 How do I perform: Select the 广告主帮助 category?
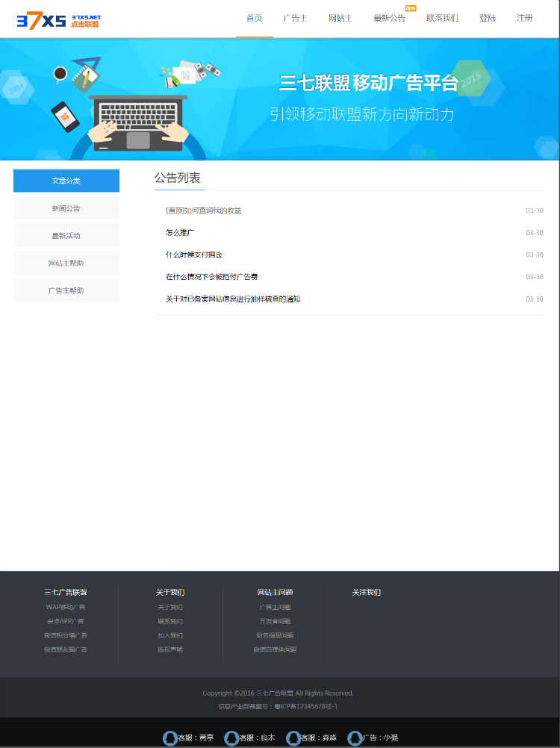click(66, 290)
